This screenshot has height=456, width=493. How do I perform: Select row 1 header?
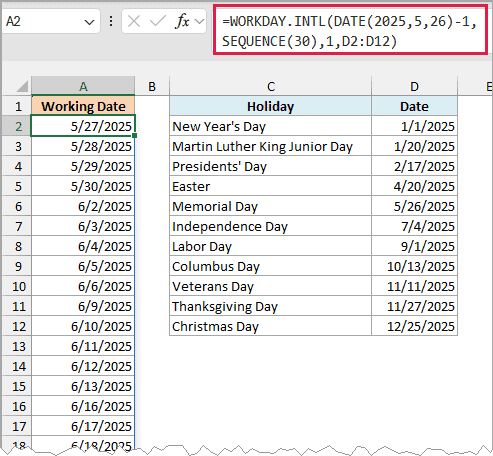(17, 106)
